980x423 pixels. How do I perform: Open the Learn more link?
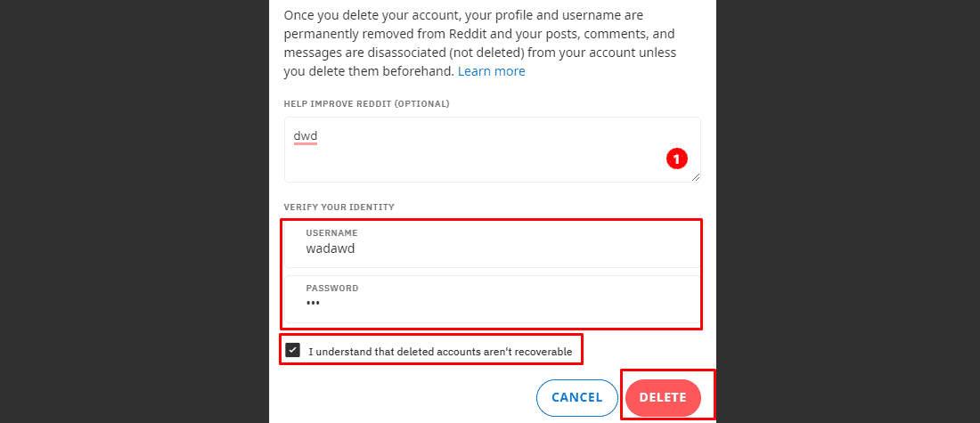491,71
